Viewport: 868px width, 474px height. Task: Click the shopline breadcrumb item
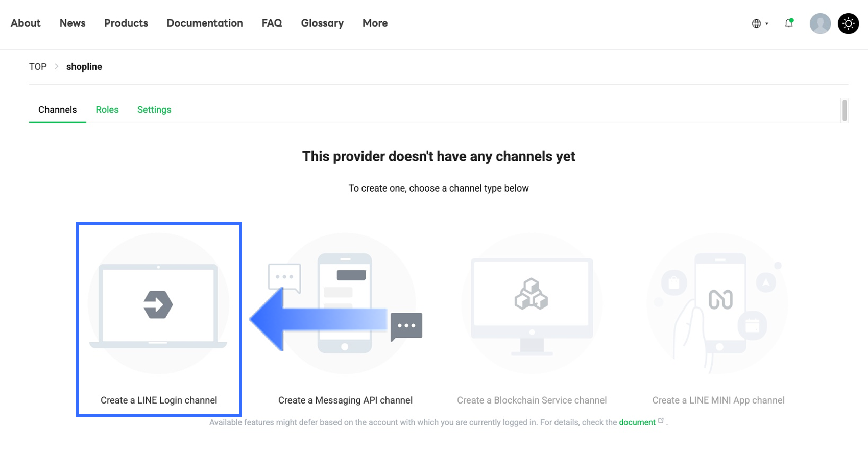84,67
